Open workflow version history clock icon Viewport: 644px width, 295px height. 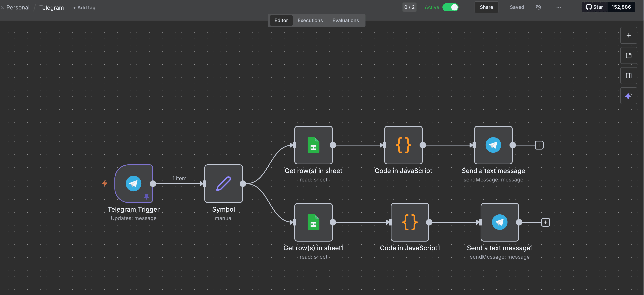538,7
